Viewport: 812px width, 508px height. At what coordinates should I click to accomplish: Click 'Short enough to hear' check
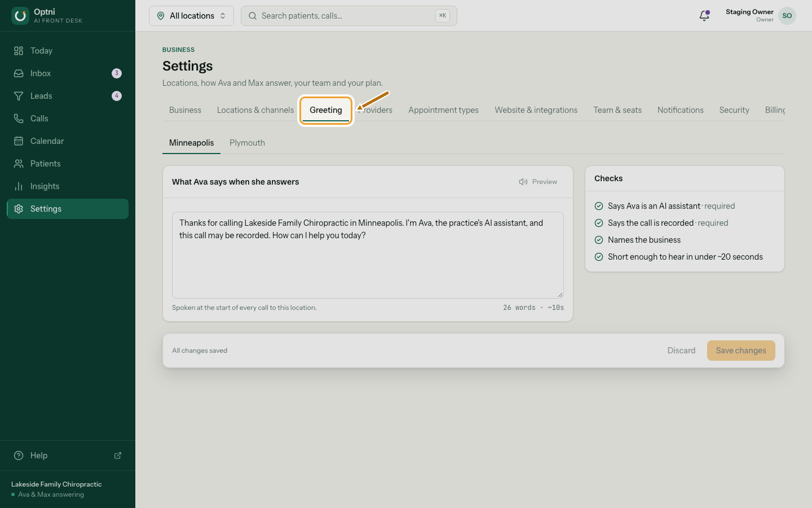pyautogui.click(x=679, y=257)
